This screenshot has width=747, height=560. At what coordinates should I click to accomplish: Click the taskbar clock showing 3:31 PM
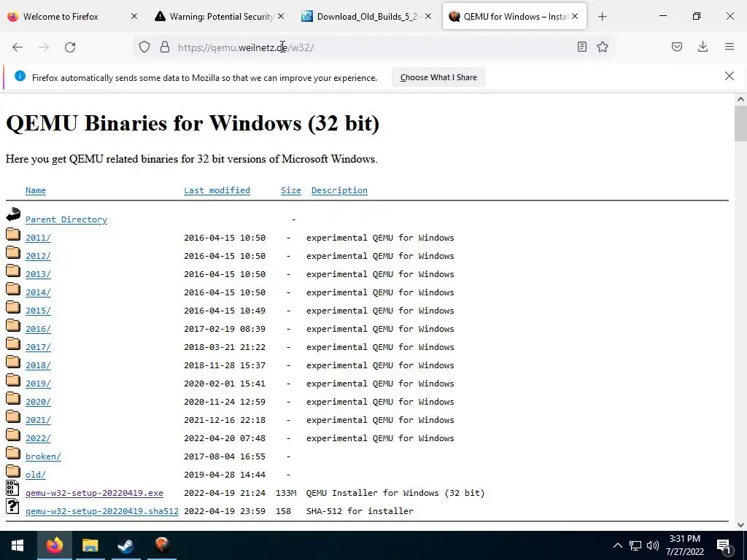pyautogui.click(x=685, y=545)
